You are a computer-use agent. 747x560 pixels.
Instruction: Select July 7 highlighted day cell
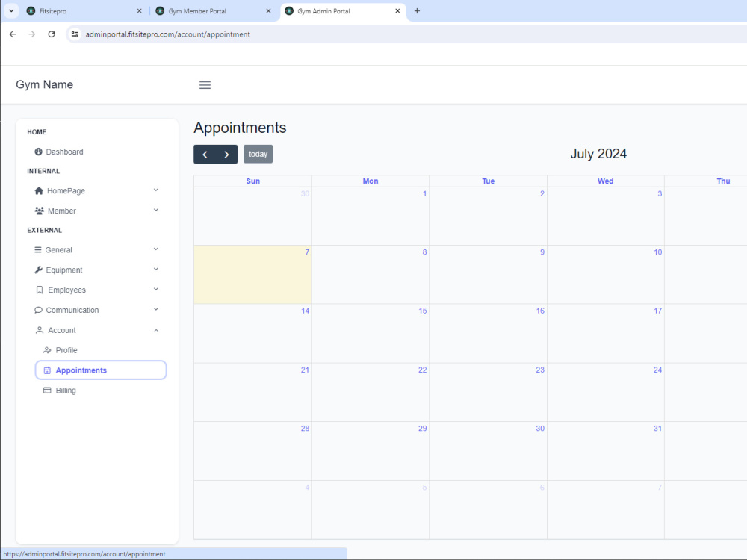253,275
